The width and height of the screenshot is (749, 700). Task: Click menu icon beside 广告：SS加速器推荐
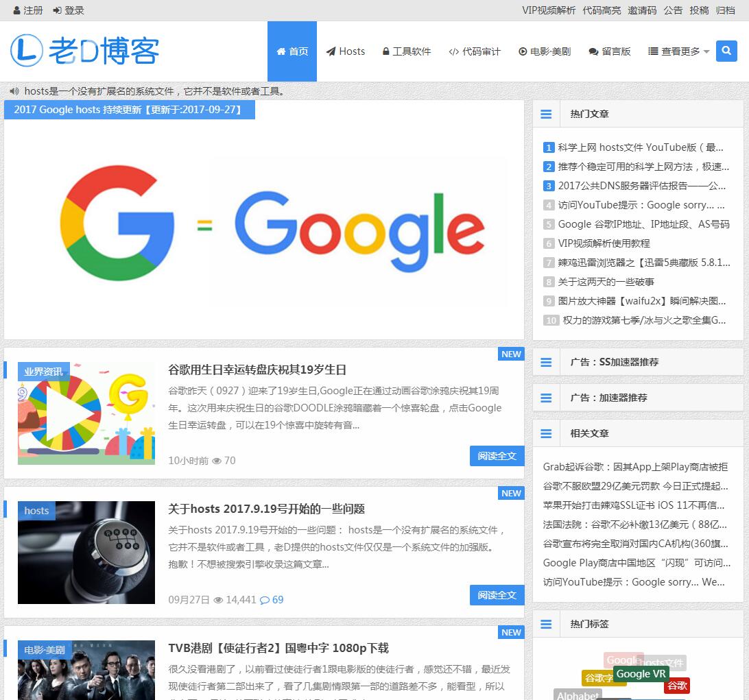click(x=546, y=362)
